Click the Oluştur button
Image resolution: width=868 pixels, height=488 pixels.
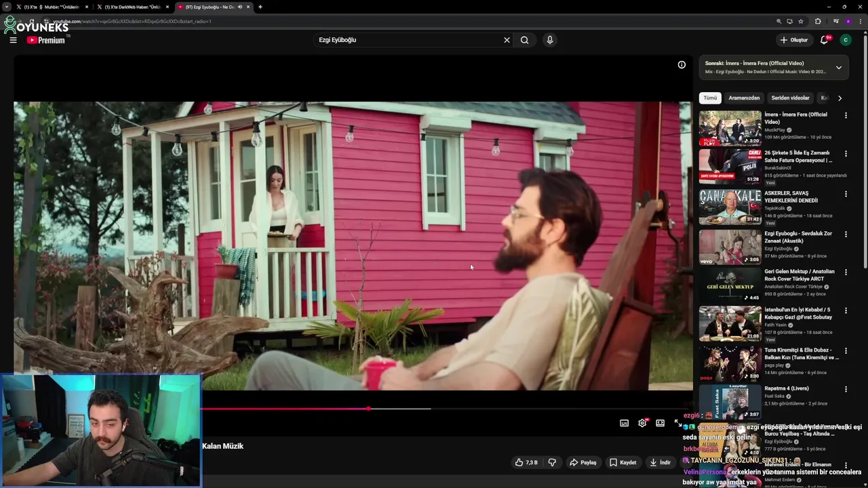coord(794,40)
